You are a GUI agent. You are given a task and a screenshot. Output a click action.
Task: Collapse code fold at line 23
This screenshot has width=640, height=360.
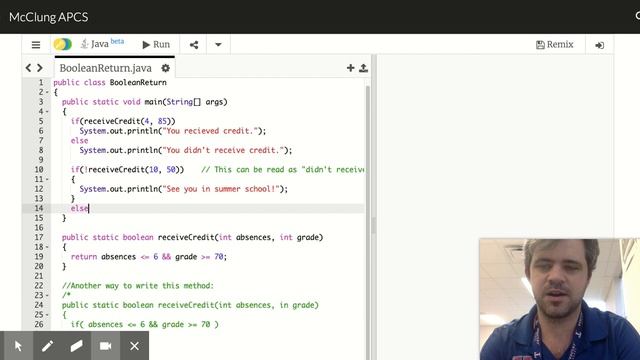pyautogui.click(x=47, y=296)
